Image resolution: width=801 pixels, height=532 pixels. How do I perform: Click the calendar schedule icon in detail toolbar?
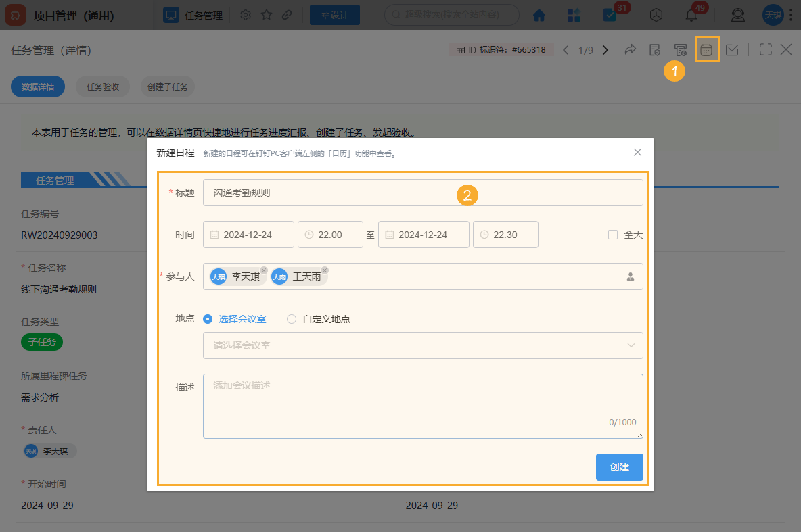[706, 50]
